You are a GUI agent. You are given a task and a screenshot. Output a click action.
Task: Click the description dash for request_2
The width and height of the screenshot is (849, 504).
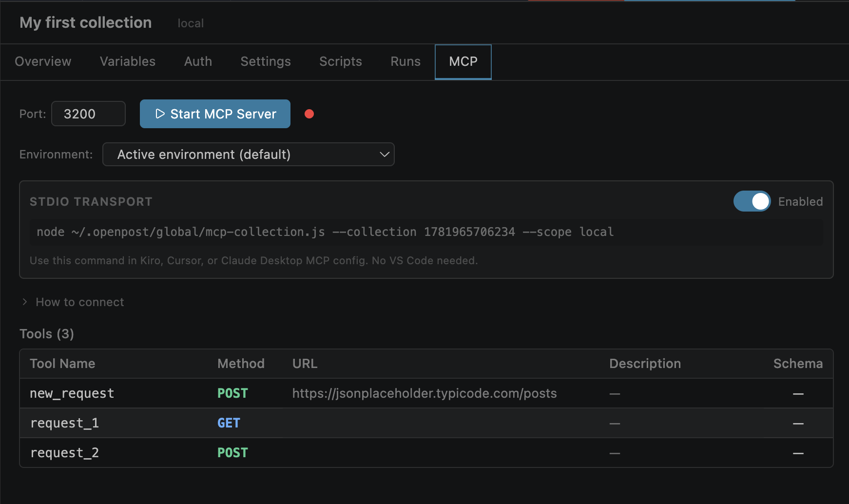tap(615, 453)
